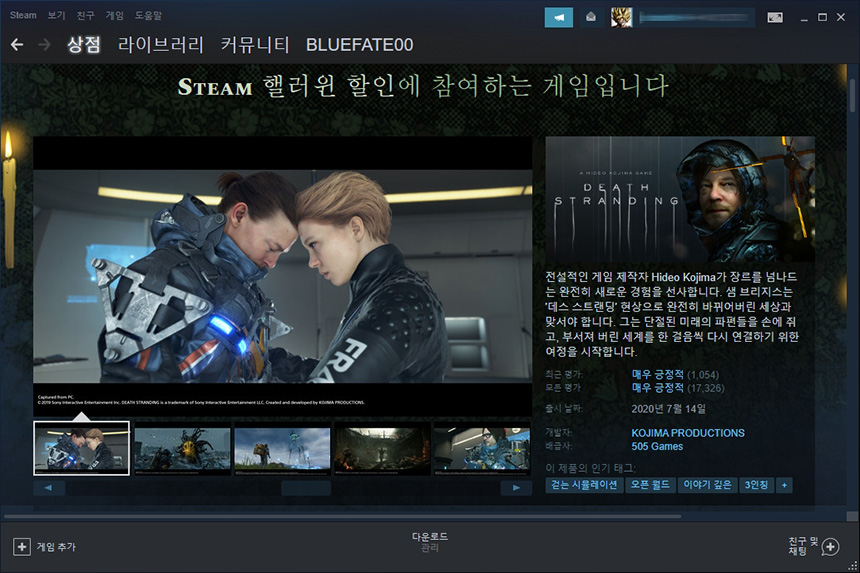
Task: Click the 걷는 시뮬레이션 tag
Action: 584,485
